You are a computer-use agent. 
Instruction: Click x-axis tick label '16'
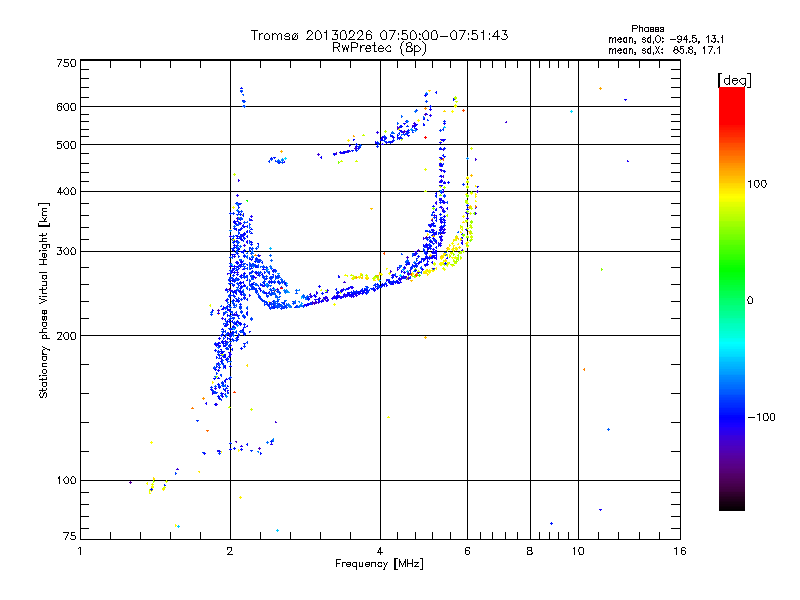pyautogui.click(x=680, y=551)
